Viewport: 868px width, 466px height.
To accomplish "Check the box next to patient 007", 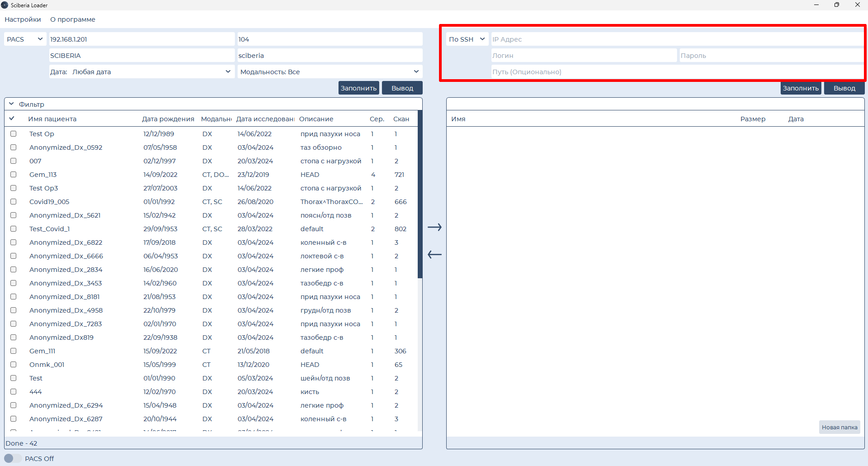I will (13, 161).
